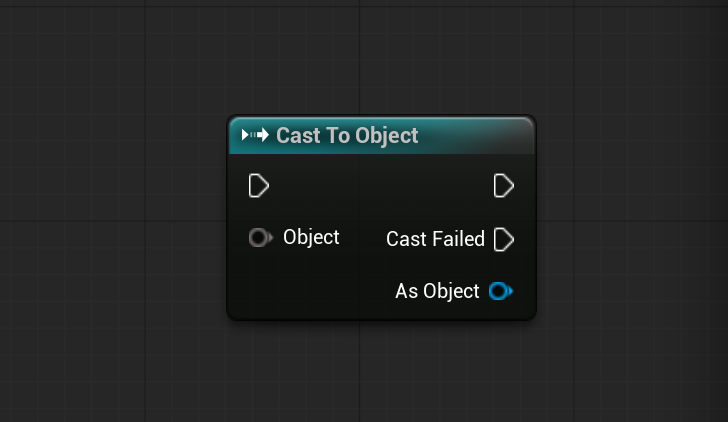Click the "Cast Failed" pin label
Screen dimensions: 728x422
coord(435,239)
